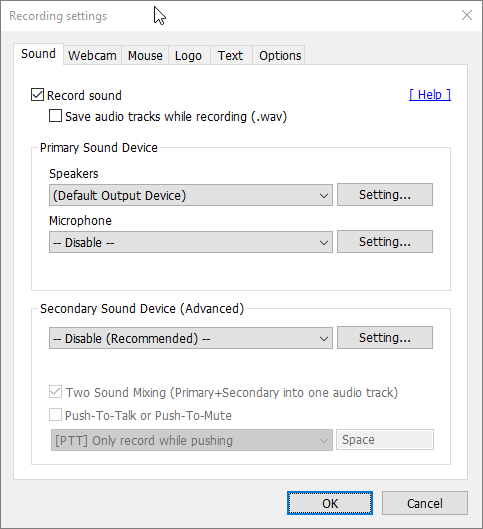Toggle the Record sound checkbox
The height and width of the screenshot is (529, 483).
coord(37,95)
